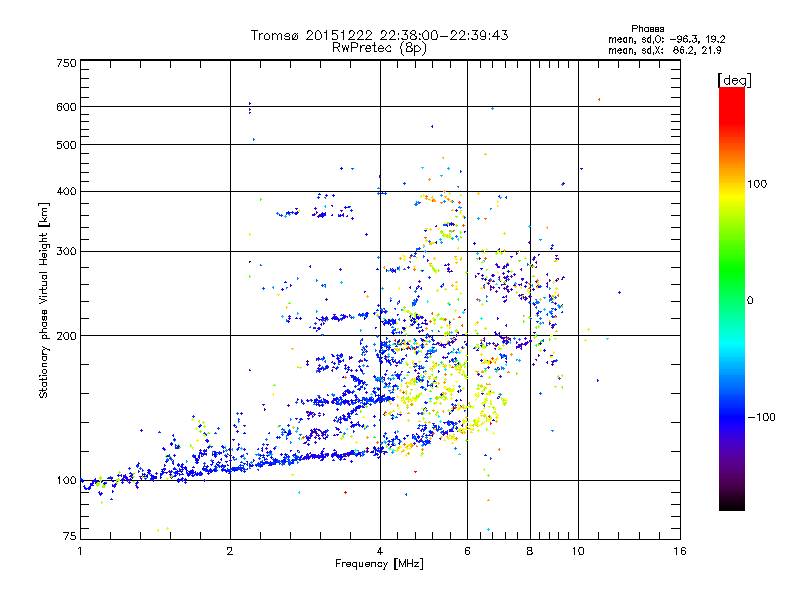The width and height of the screenshot is (800, 600).
Task: Click the 'Frequency [MHz]' axis title
Action: (x=379, y=564)
